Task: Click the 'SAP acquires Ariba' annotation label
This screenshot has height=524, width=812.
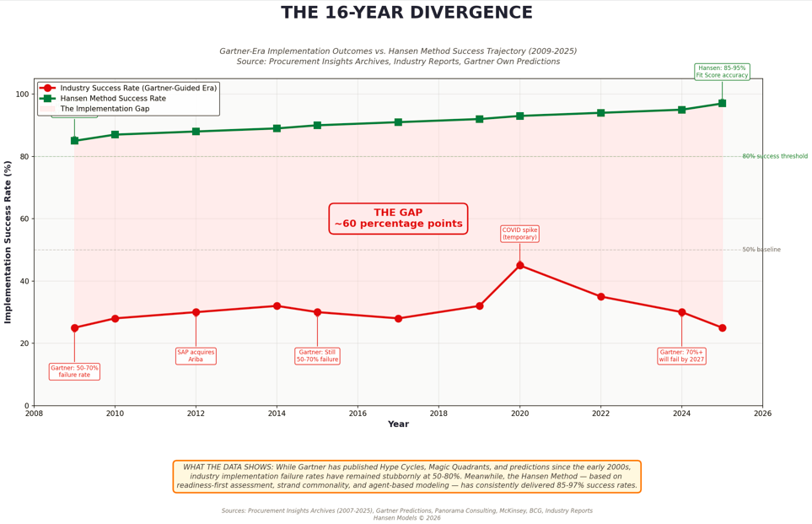Action: pos(196,356)
